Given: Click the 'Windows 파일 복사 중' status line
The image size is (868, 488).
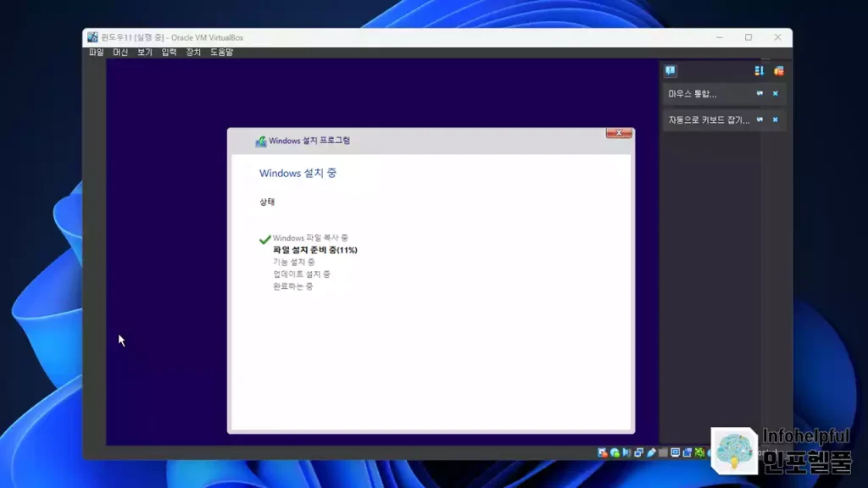Looking at the screenshot, I should pyautogui.click(x=310, y=238).
